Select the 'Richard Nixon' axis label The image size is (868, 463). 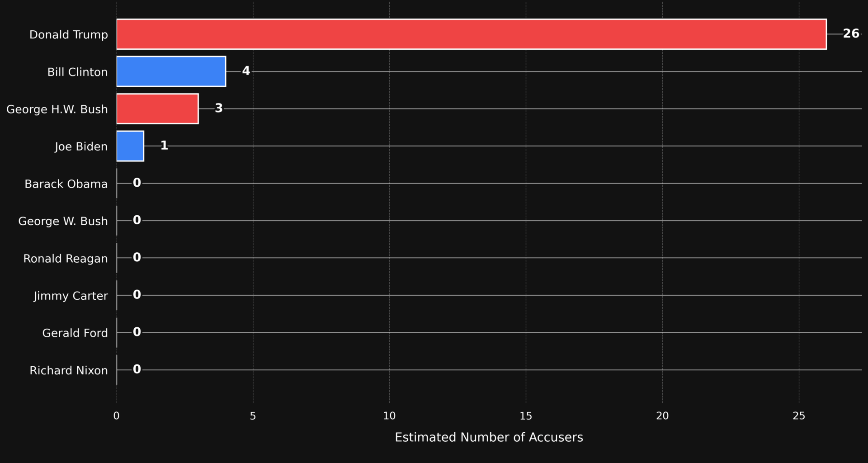click(x=69, y=370)
